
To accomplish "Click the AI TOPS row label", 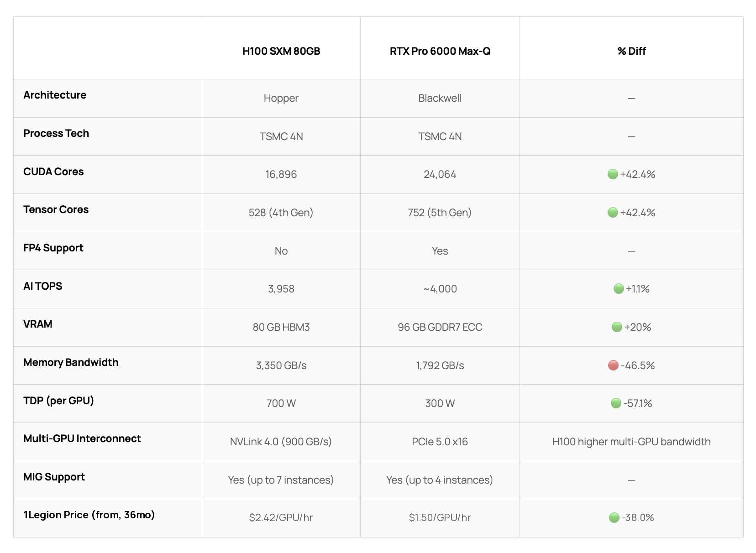I will 43,286.
